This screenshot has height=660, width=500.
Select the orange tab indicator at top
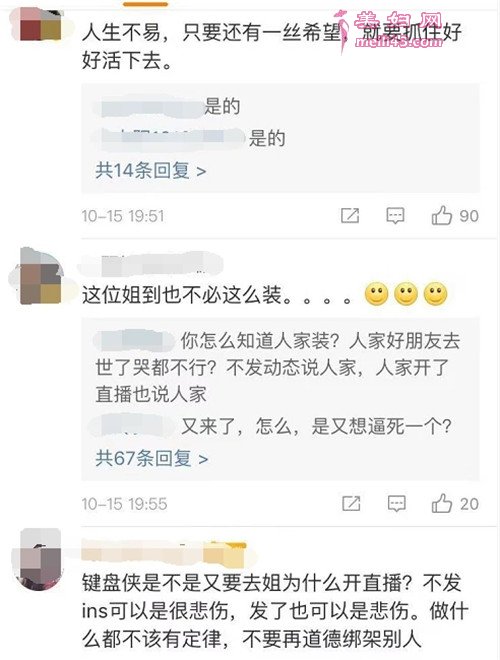[x=146, y=4]
